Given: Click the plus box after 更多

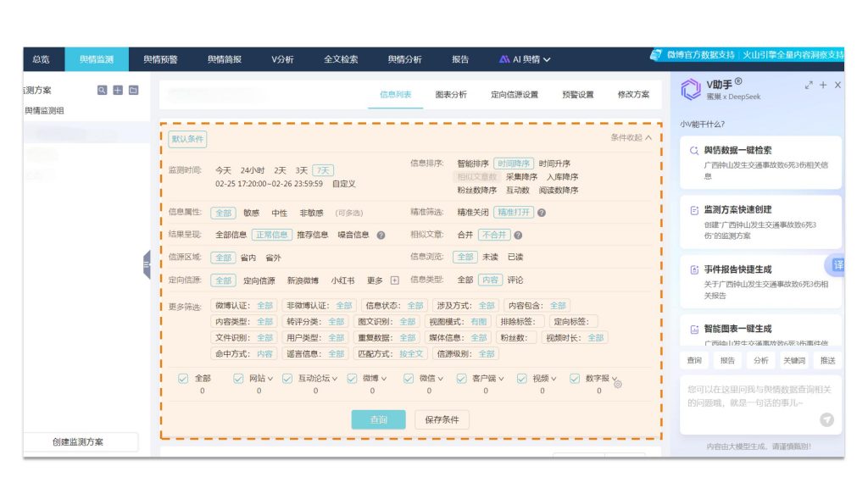Looking at the screenshot, I should pyautogui.click(x=395, y=280).
